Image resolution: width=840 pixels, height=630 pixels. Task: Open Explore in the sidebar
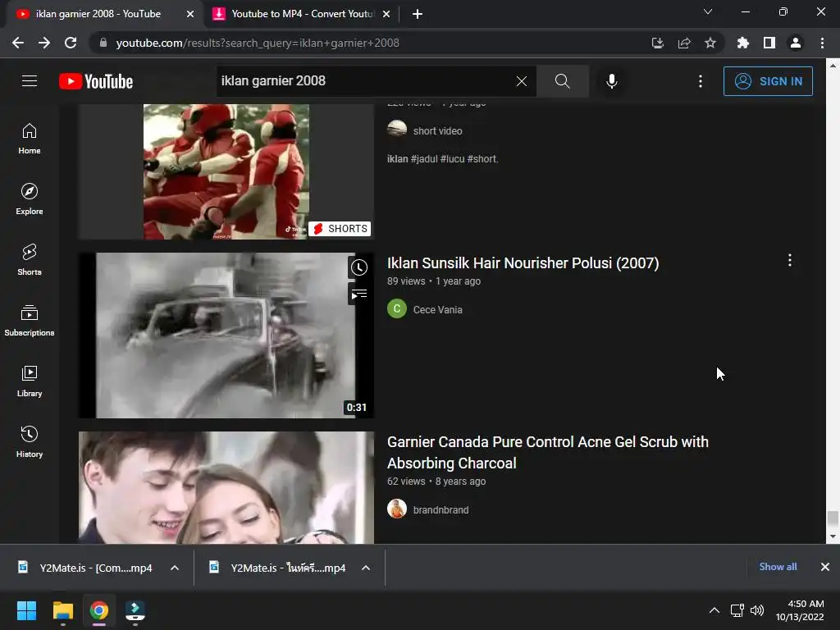tap(30, 199)
